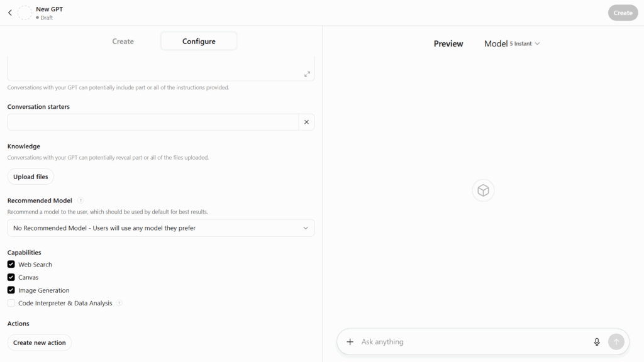This screenshot has width=644, height=362.
Task: Toggle the Canvas checkbox
Action: tap(11, 277)
